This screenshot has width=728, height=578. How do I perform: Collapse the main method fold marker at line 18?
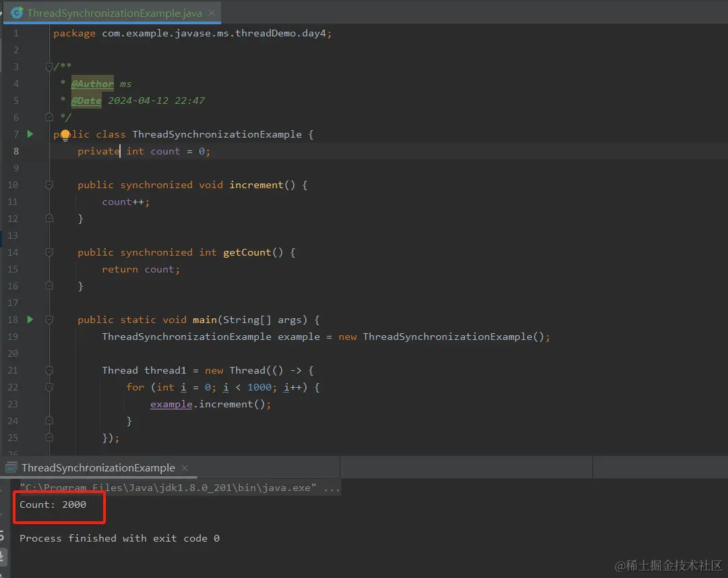pos(49,320)
